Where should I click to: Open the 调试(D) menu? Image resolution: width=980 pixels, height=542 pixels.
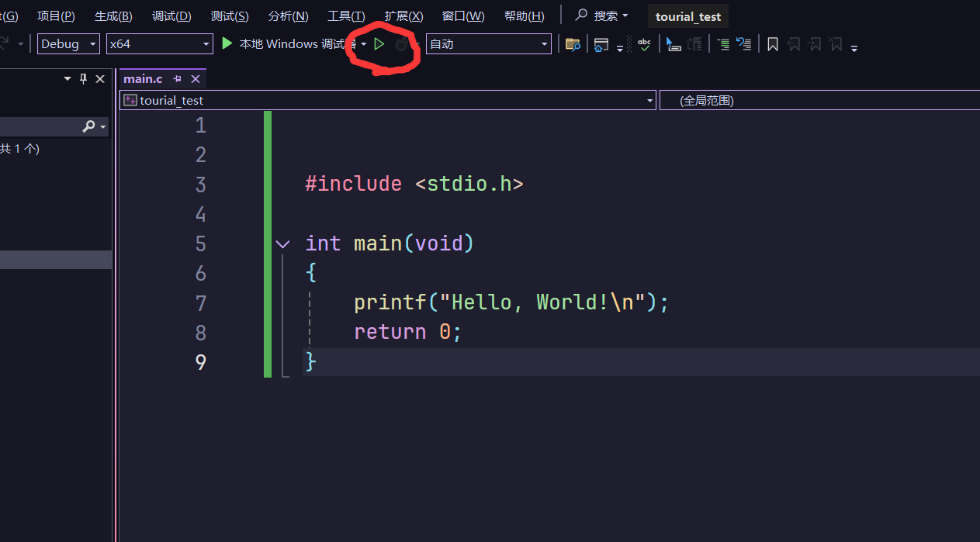(x=171, y=16)
